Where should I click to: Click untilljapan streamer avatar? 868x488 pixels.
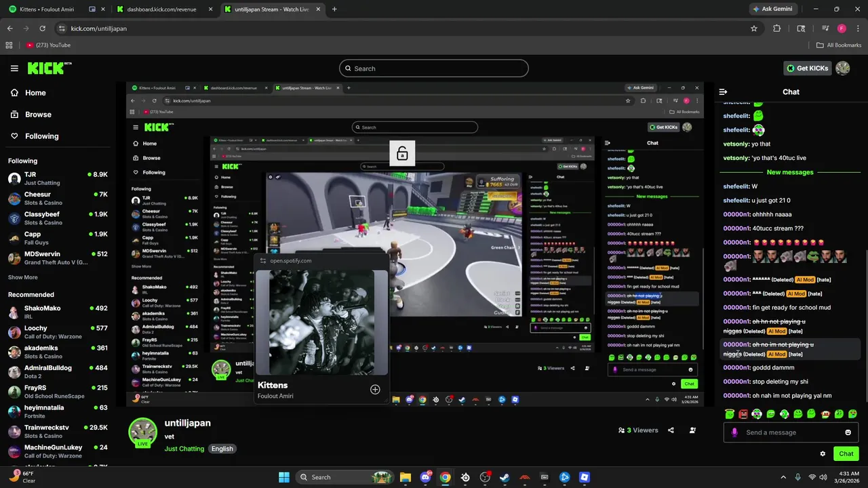point(143,432)
